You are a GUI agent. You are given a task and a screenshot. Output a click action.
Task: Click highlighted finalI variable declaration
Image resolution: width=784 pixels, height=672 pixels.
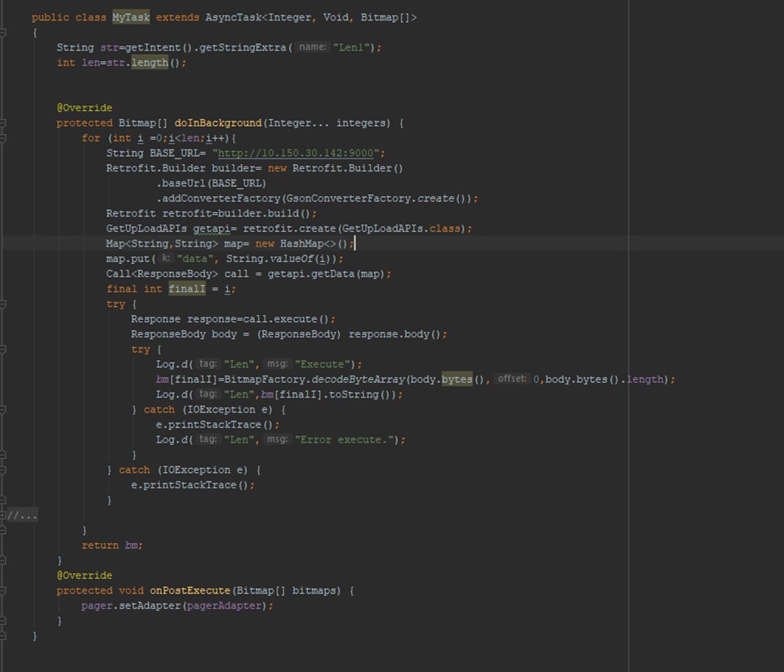[187, 289]
